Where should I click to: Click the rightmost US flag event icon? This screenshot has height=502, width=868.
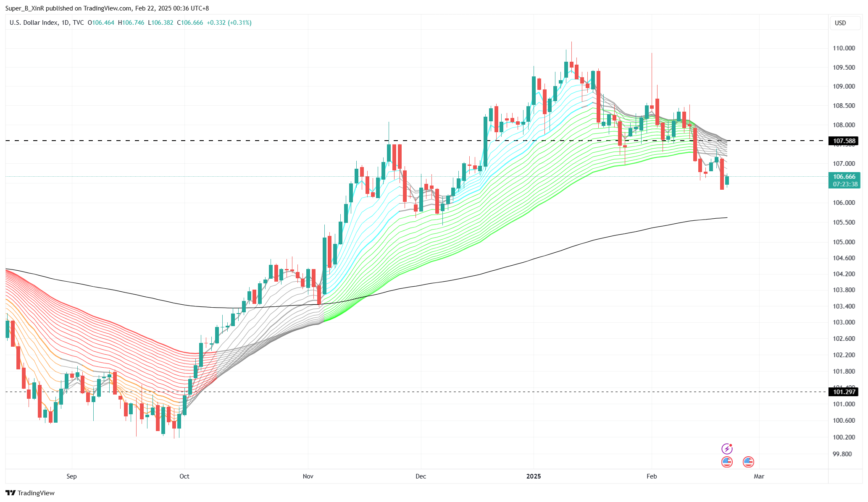pyautogui.click(x=748, y=462)
